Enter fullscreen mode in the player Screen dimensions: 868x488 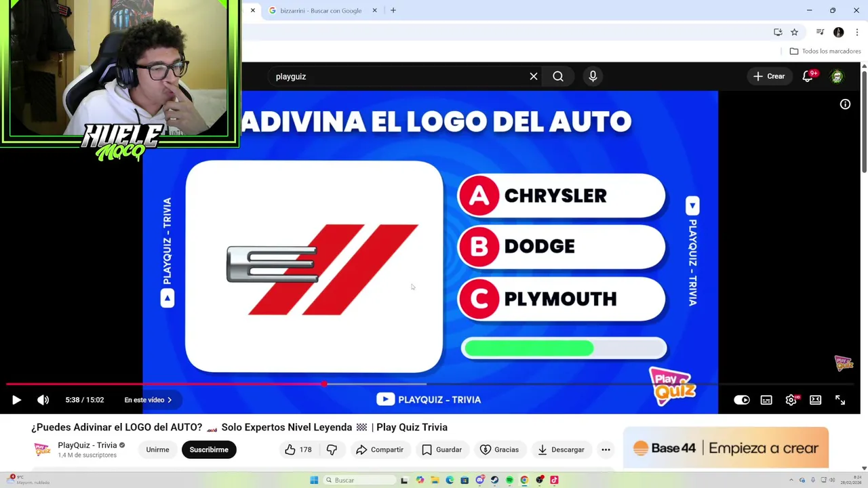(x=840, y=400)
